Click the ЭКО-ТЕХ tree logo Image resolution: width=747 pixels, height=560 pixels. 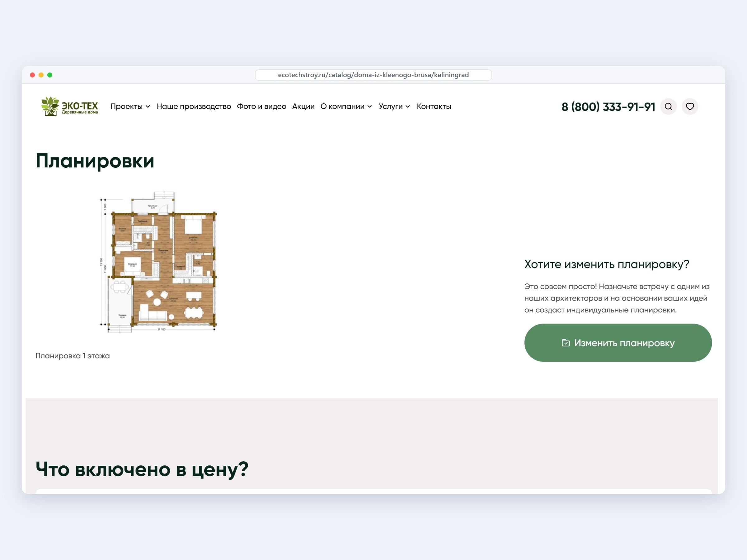70,106
